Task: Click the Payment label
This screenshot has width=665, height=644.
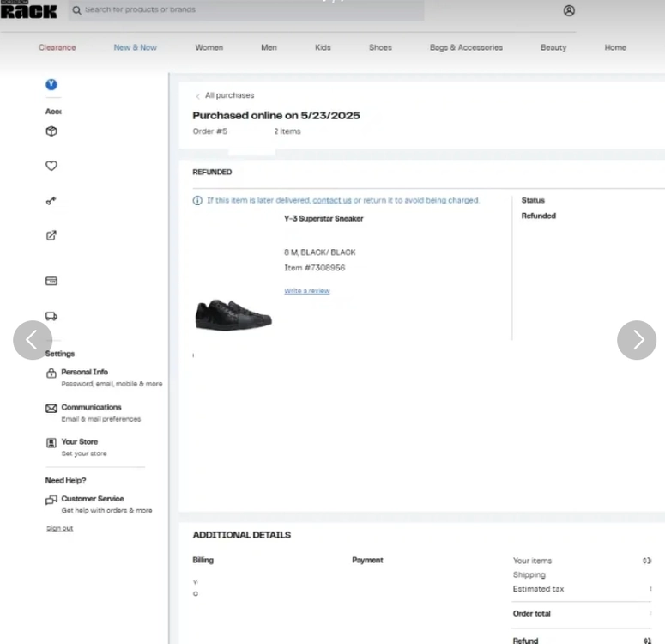Action: tap(367, 560)
